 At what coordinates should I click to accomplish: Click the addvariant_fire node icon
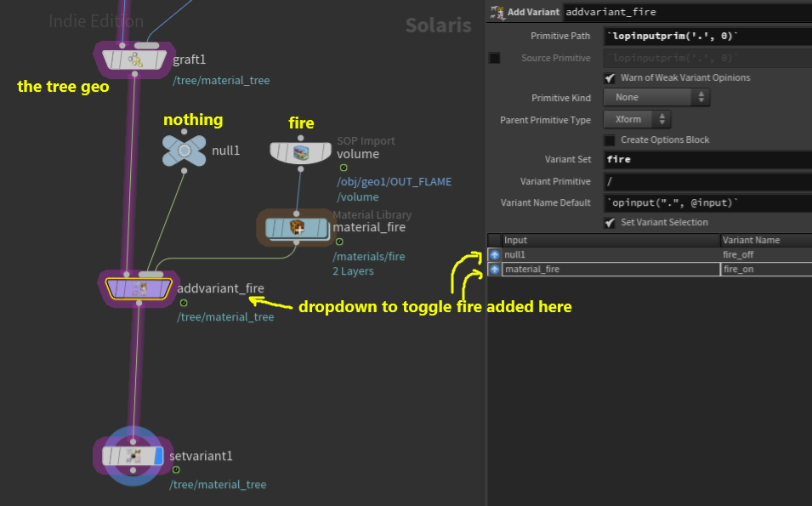(x=139, y=288)
